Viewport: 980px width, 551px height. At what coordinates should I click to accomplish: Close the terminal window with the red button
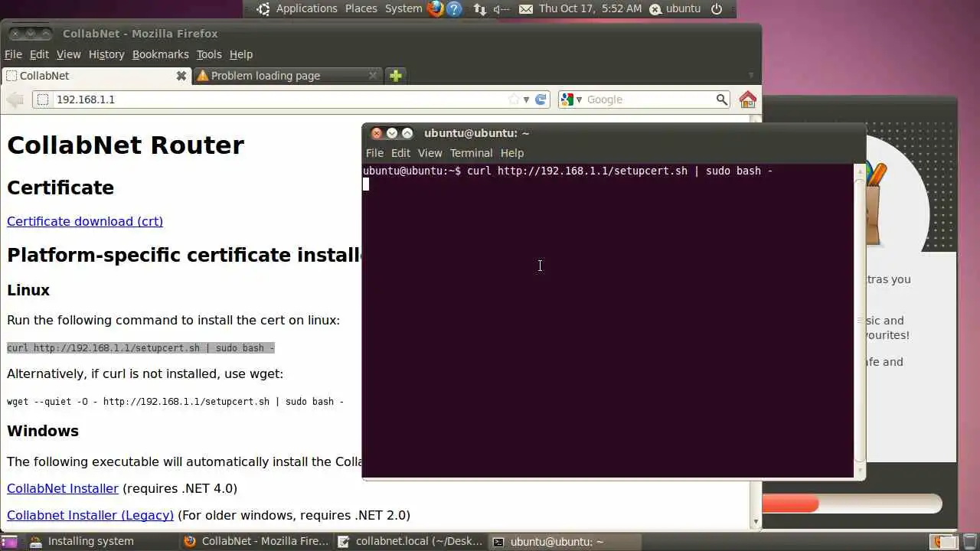tap(377, 133)
